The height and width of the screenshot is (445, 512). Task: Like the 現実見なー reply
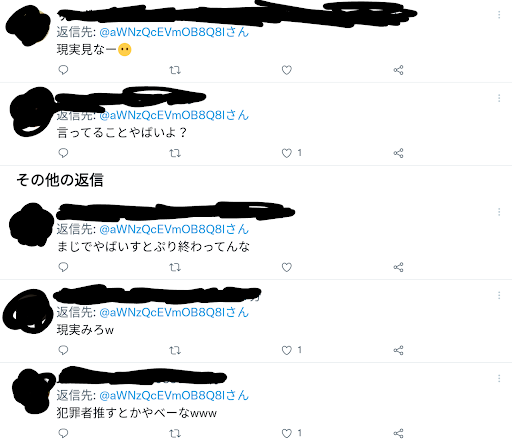coord(287,70)
